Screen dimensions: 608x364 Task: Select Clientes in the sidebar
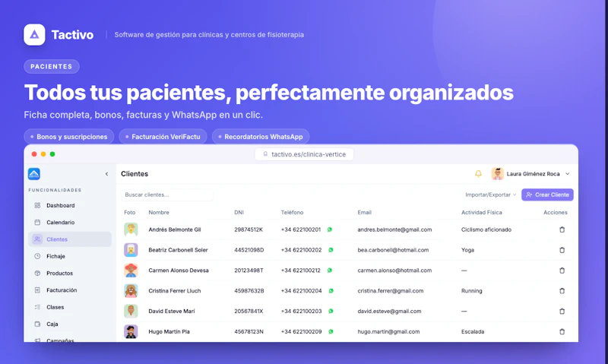[x=70, y=239]
